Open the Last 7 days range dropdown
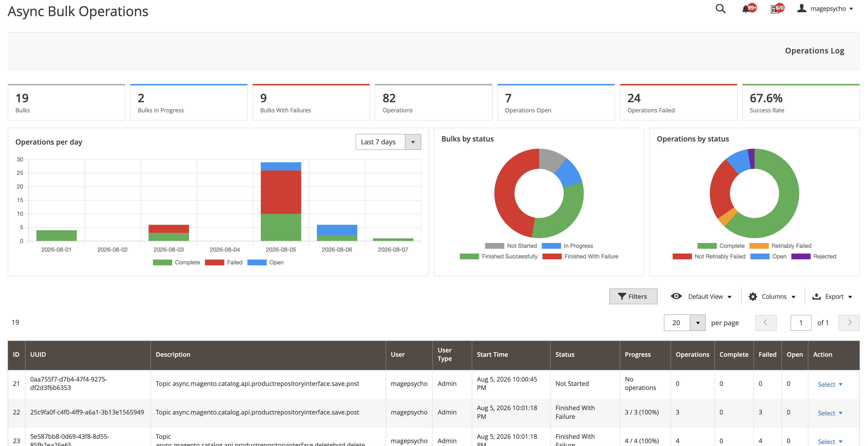 click(x=388, y=142)
